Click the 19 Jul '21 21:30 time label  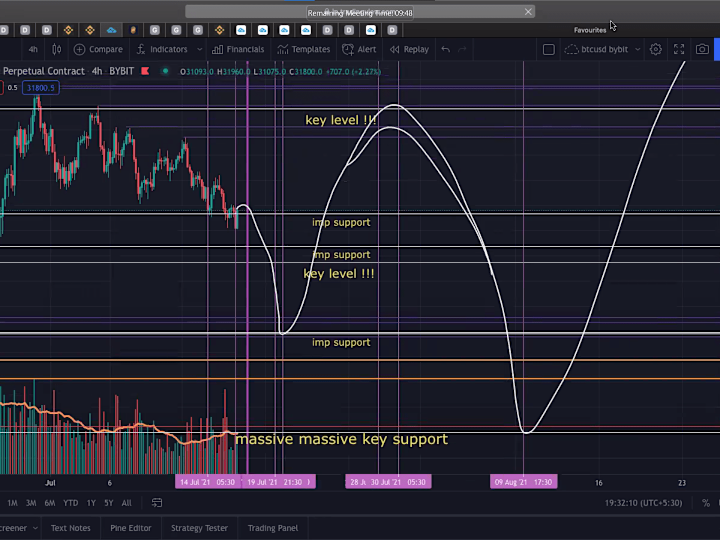(x=278, y=482)
